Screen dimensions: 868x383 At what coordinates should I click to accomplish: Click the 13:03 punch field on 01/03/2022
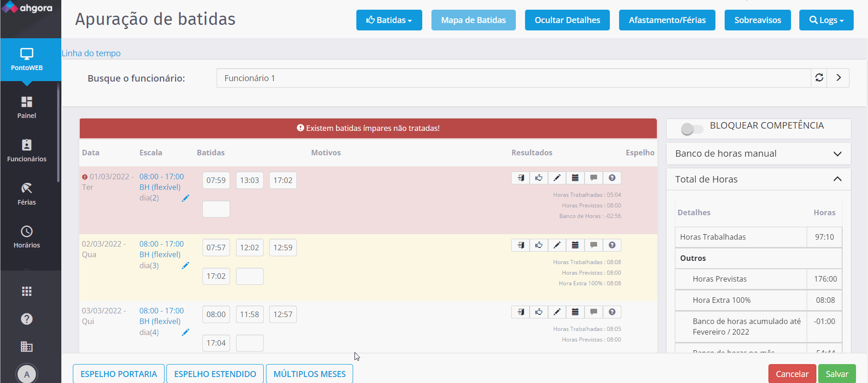click(249, 180)
